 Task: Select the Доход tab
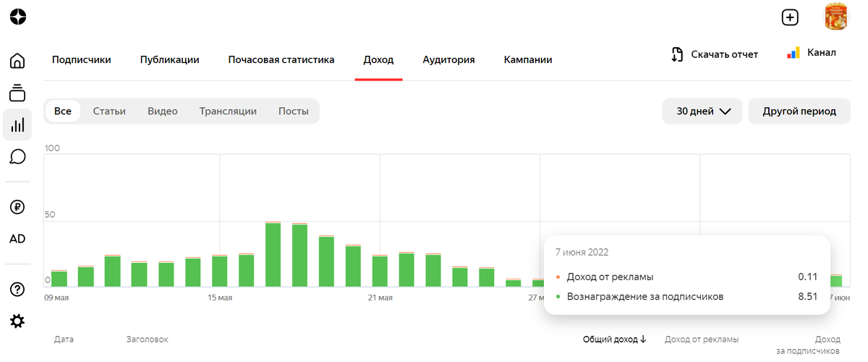[378, 60]
